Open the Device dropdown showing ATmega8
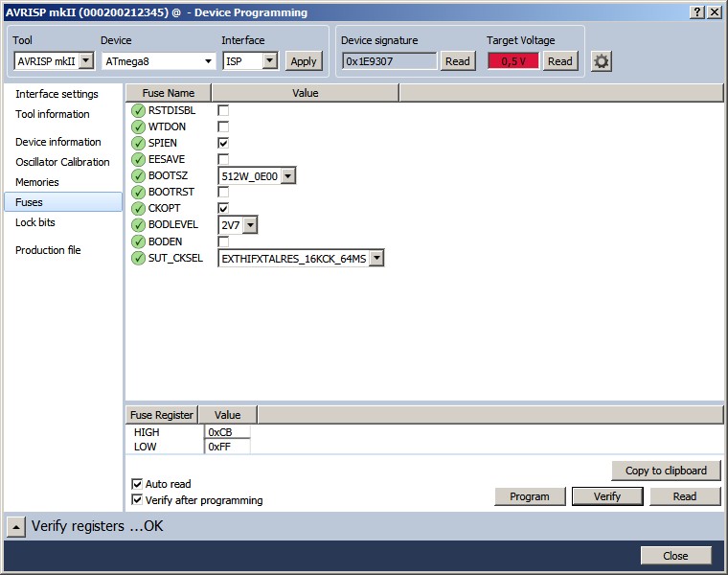 158,60
